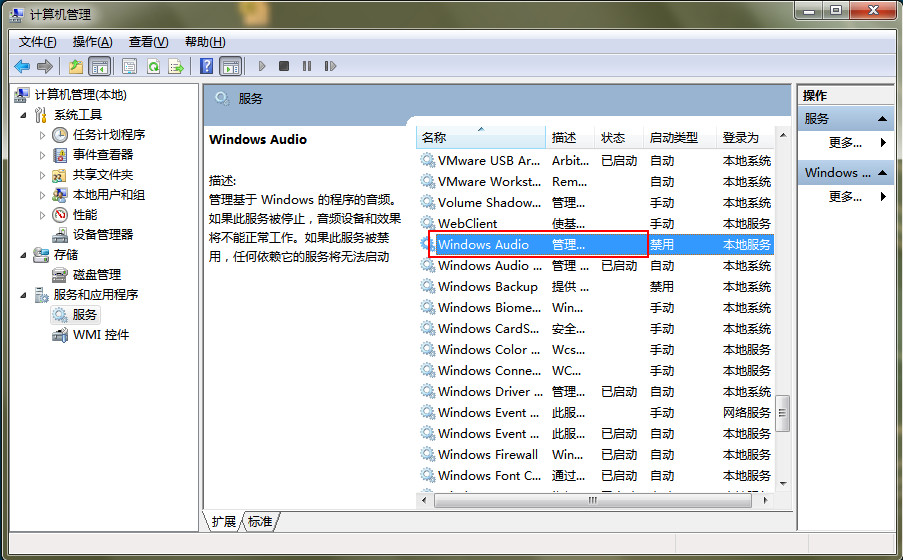Collapse the 服务和应用程序 tree branch

[23, 295]
